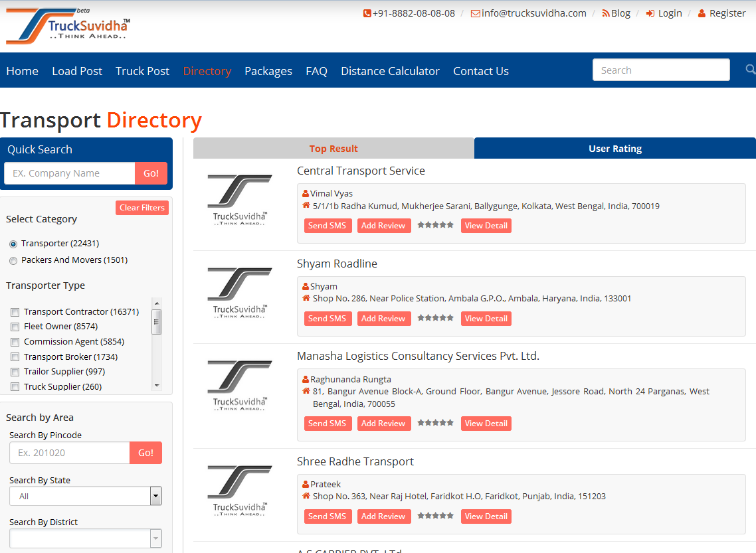Screen dimensions: 756x553
Task: Select the Packers And Movers radio button
Action: pos(13,260)
